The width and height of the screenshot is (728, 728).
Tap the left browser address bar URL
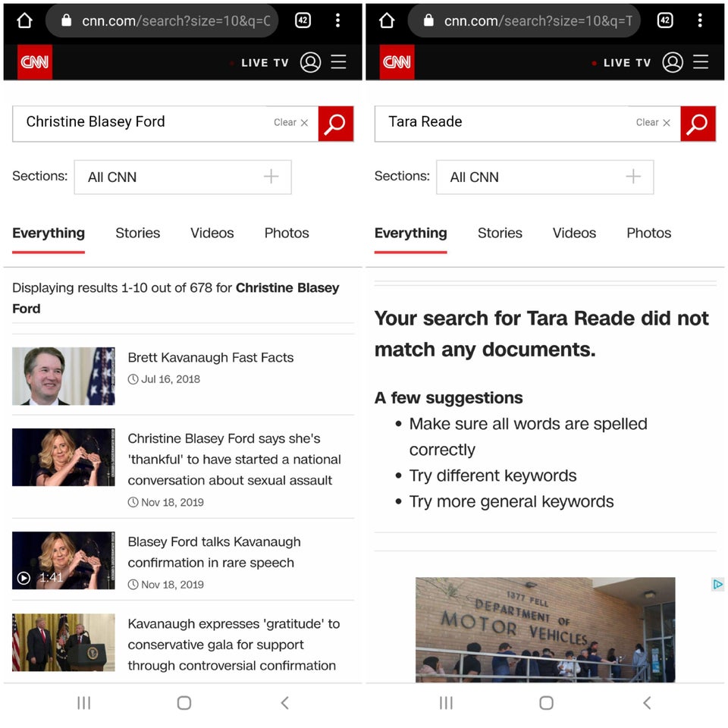click(175, 21)
